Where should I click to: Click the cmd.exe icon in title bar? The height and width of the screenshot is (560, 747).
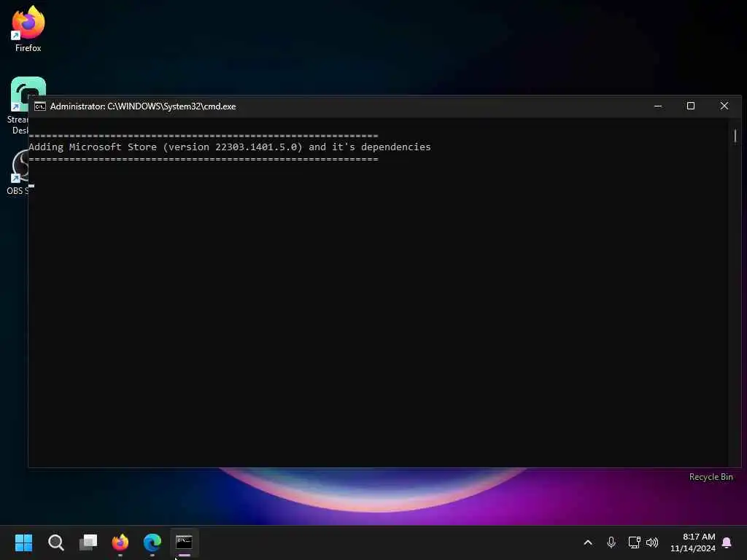point(40,106)
